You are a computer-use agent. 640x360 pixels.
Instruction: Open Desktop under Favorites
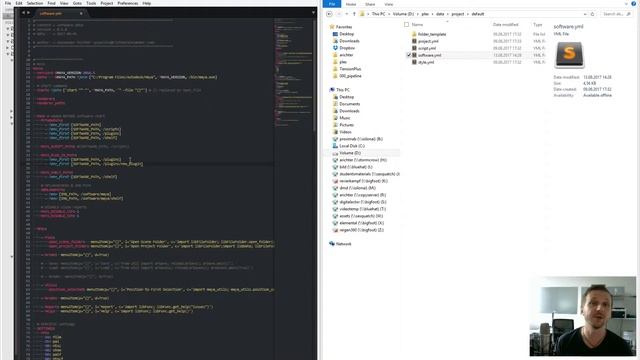tap(347, 34)
